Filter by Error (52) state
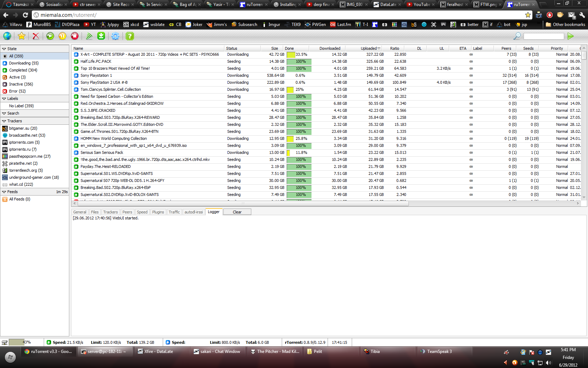 click(x=35, y=91)
